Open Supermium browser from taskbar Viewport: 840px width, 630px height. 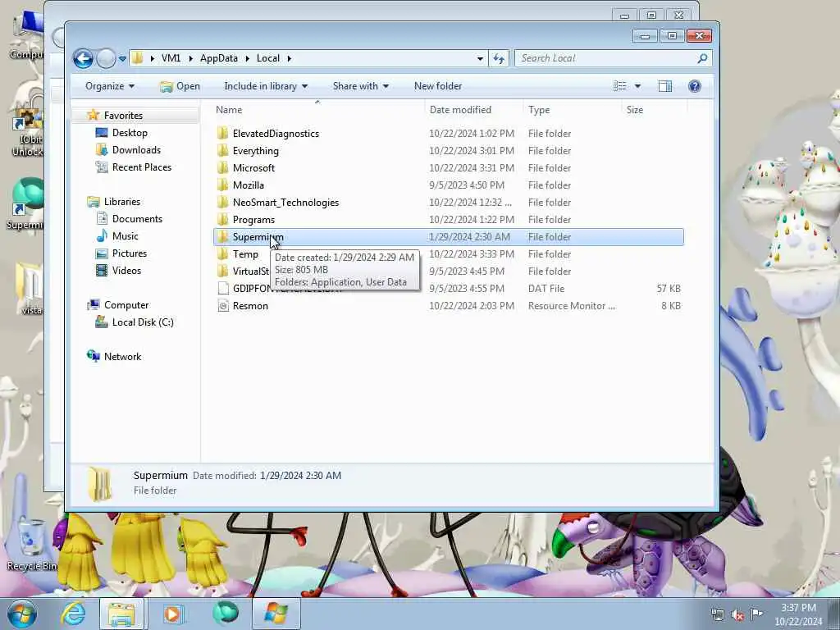225,614
